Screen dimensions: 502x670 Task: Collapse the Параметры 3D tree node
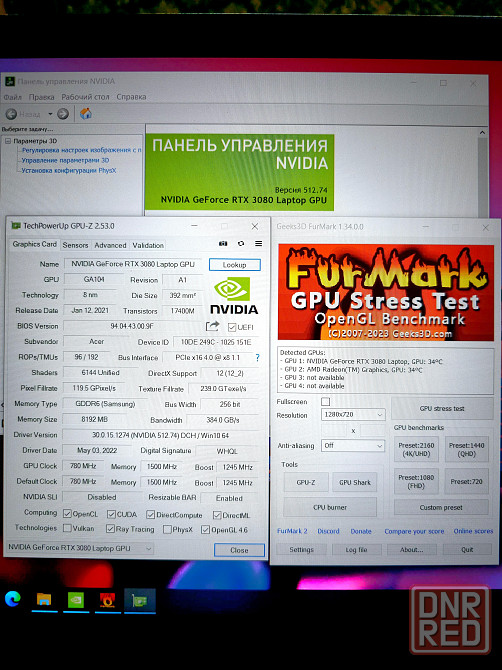(8, 141)
